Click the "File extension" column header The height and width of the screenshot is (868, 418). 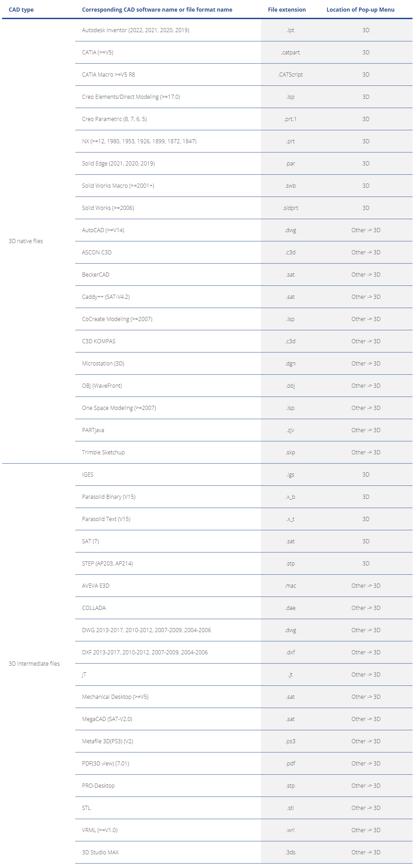coord(287,10)
